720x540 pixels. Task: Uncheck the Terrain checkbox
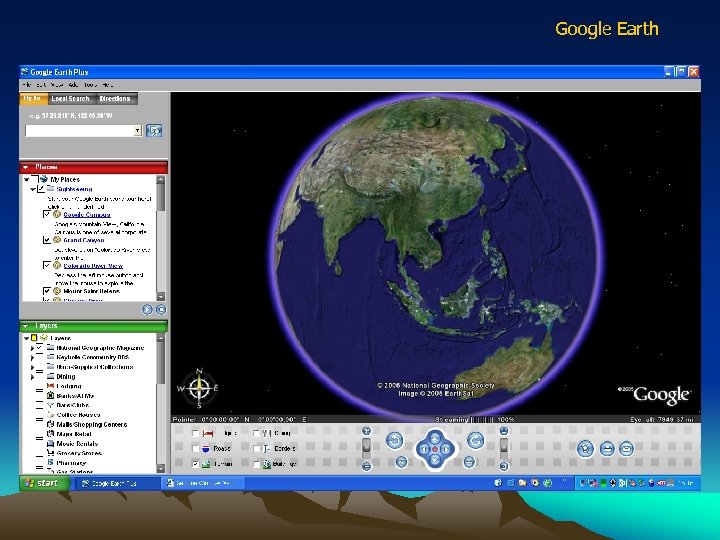196,464
